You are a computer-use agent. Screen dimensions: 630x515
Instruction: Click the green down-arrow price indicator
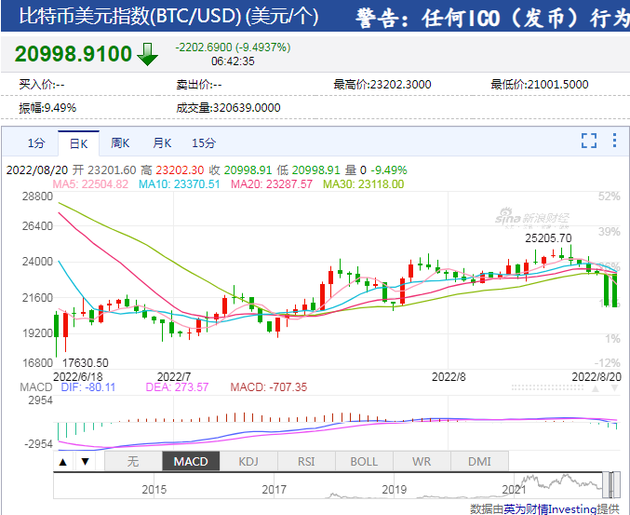coord(148,54)
